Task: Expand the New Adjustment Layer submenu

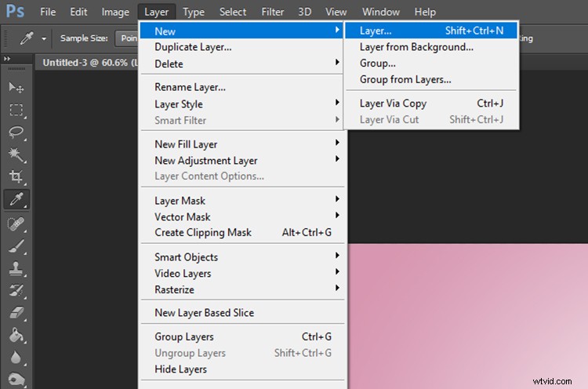Action: pyautogui.click(x=241, y=160)
